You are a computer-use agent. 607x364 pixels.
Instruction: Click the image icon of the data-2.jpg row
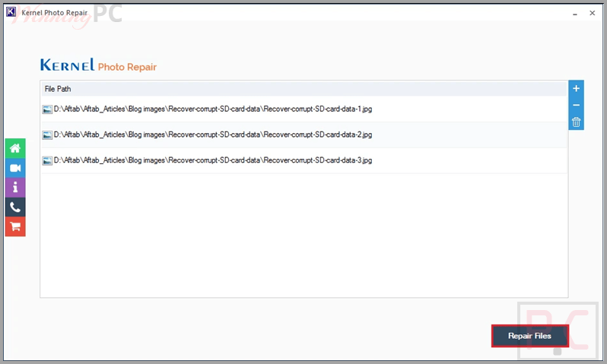tap(47, 135)
